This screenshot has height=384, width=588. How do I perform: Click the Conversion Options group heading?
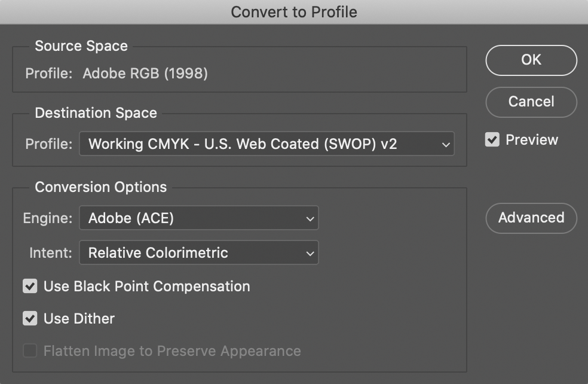(x=100, y=187)
